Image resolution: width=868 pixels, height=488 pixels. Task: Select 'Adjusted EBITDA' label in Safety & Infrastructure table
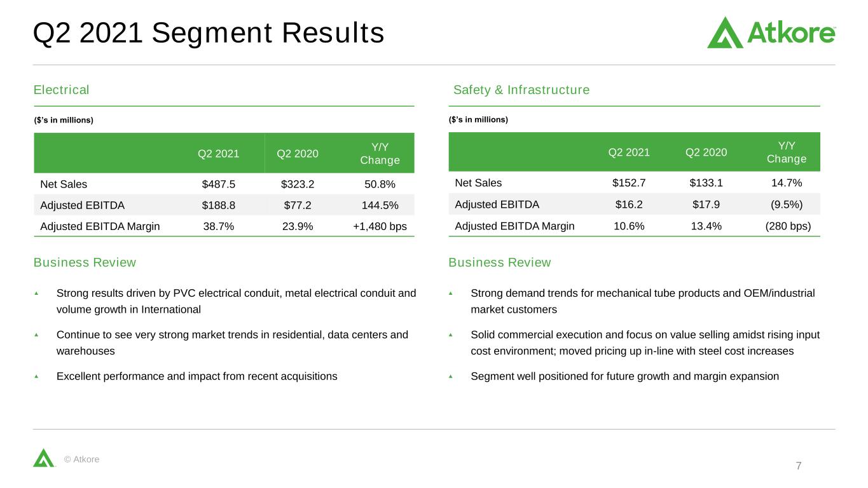tap(497, 205)
